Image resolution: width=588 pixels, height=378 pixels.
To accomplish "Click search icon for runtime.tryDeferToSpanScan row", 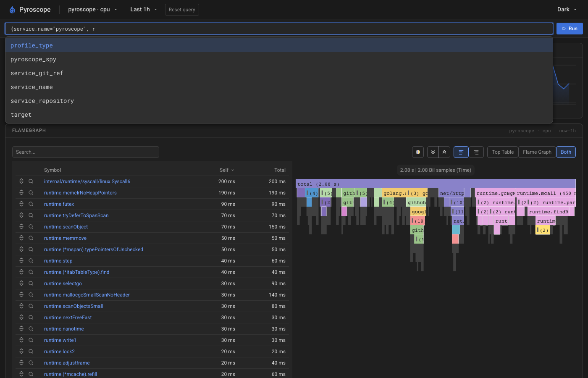I will coord(31,215).
